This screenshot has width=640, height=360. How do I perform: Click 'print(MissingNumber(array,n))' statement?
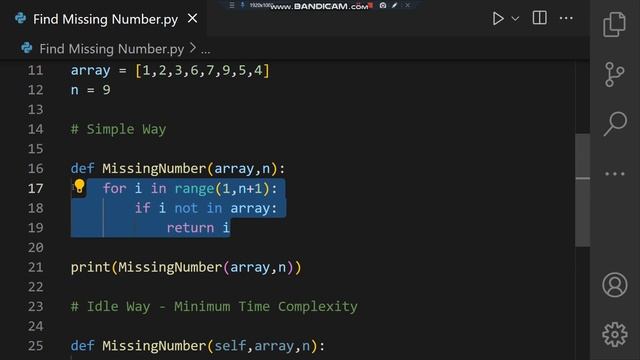coord(186,267)
